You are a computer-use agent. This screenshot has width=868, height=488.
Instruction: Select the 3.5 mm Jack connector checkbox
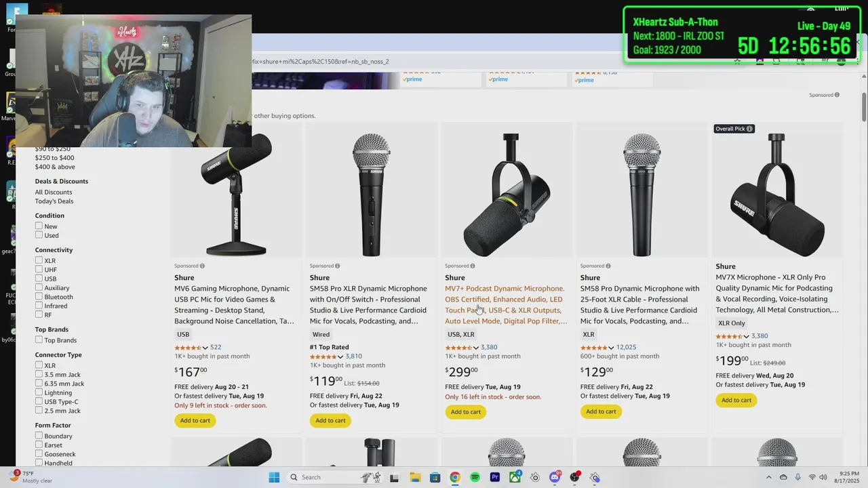click(39, 374)
